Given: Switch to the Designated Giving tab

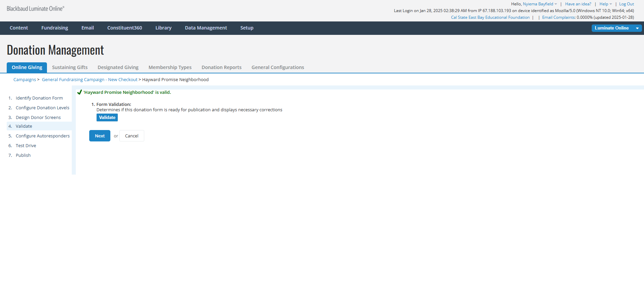Looking at the screenshot, I should point(118,67).
